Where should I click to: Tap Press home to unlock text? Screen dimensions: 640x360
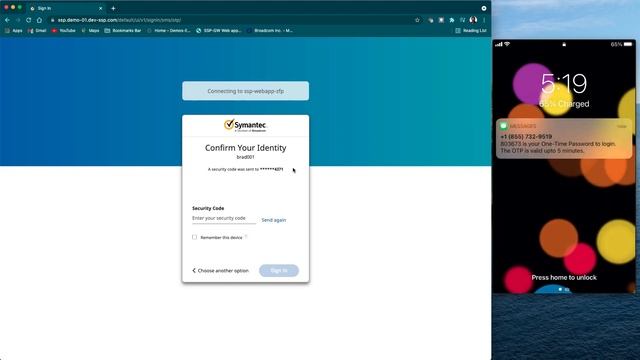[564, 278]
